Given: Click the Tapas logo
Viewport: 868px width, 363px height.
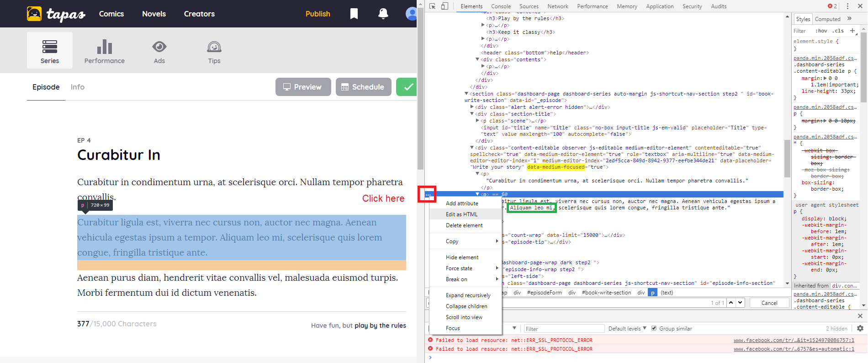Looking at the screenshot, I should [56, 14].
